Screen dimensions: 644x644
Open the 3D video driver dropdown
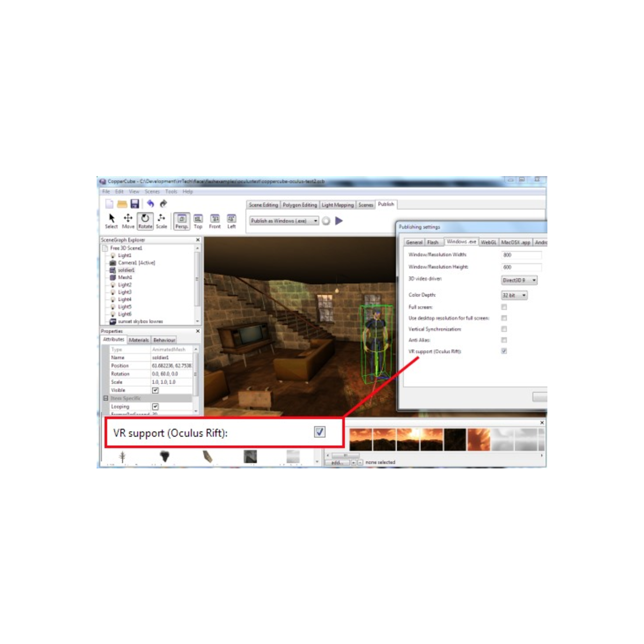tap(520, 280)
